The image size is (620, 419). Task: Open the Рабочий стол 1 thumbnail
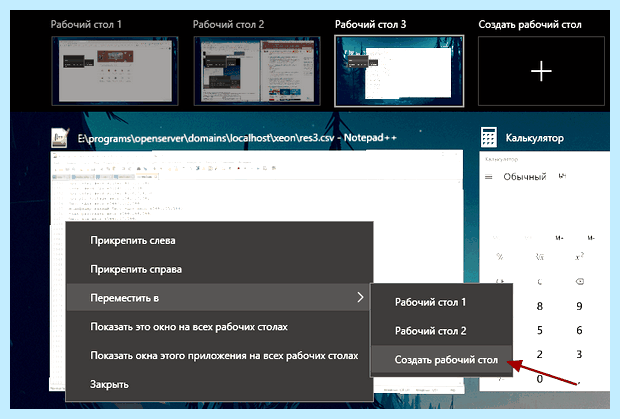[115, 71]
